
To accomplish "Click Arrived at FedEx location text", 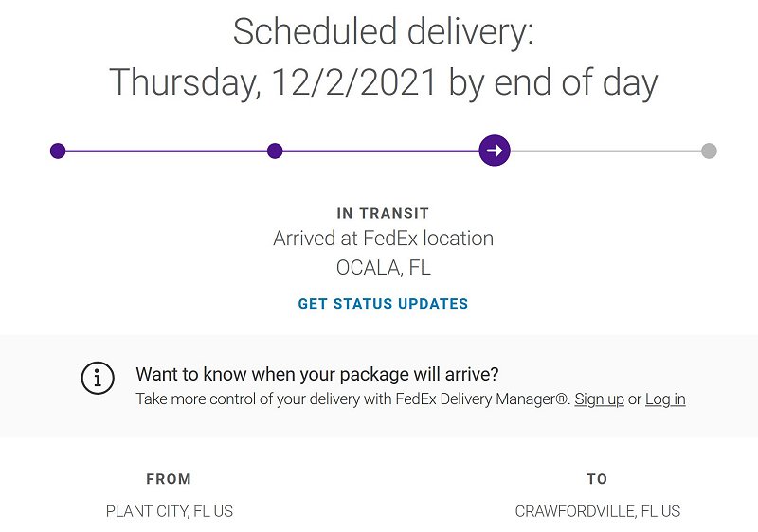I will click(x=383, y=239).
